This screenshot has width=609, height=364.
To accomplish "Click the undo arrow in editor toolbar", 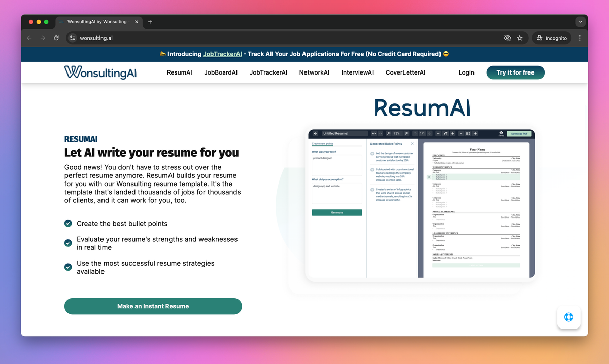I will 374,133.
